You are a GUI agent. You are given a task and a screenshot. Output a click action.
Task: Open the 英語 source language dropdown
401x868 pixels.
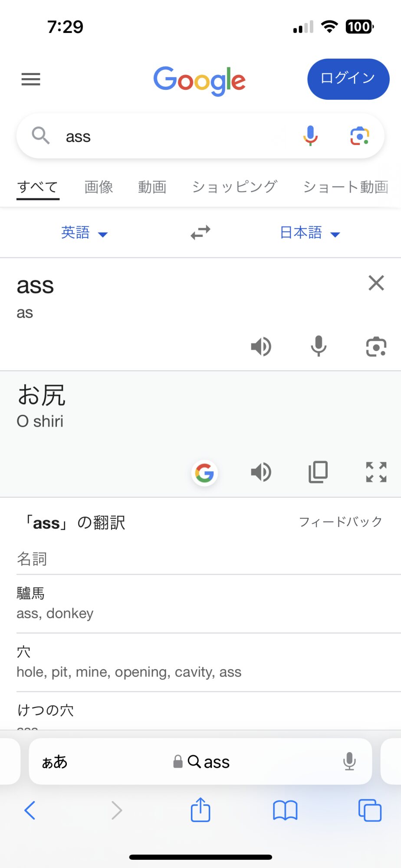pyautogui.click(x=84, y=233)
